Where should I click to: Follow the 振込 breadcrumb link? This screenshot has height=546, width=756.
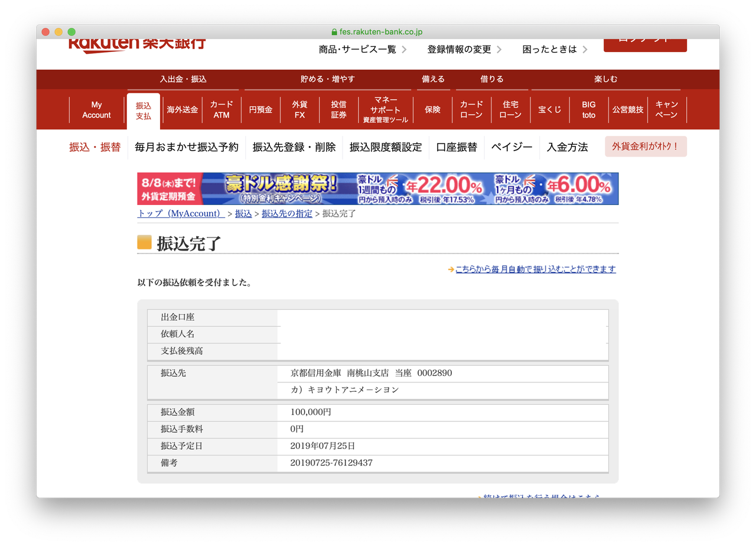point(243,214)
